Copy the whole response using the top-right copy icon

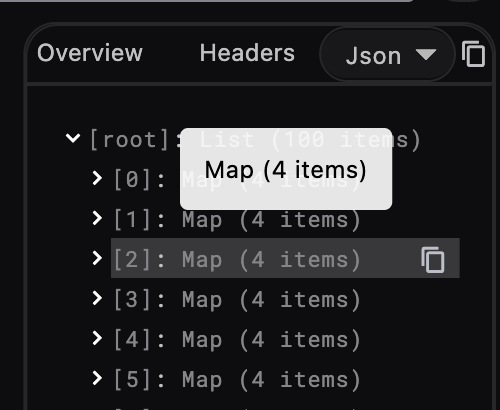(473, 54)
